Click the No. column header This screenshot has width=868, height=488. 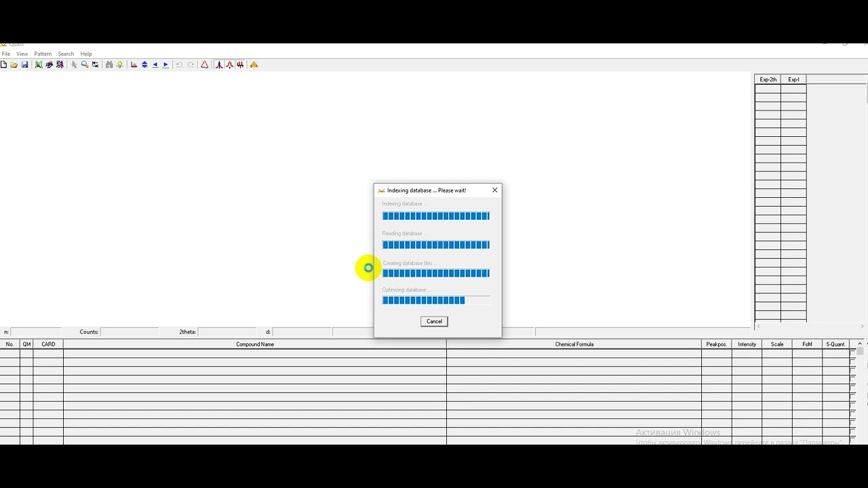9,344
